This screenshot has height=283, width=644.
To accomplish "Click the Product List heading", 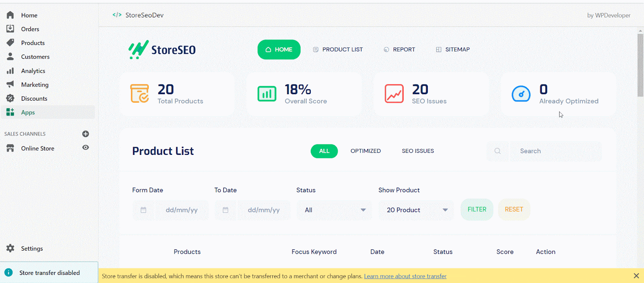I will click(163, 151).
